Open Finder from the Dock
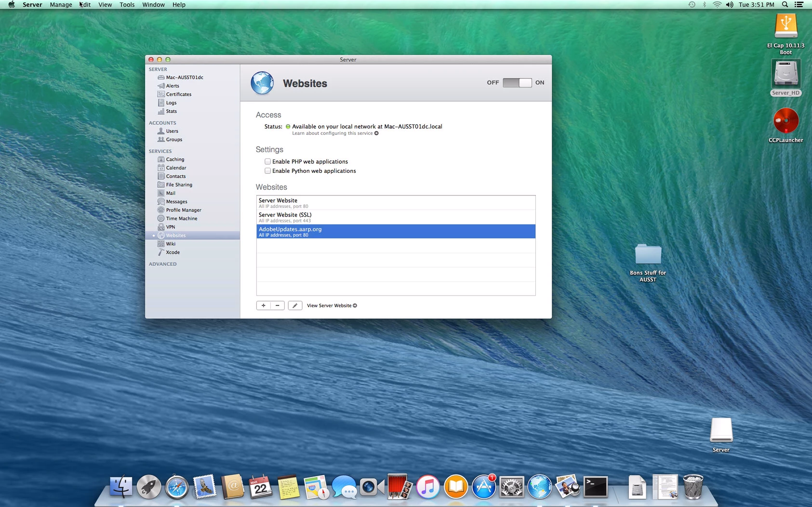The width and height of the screenshot is (812, 507). point(121,487)
